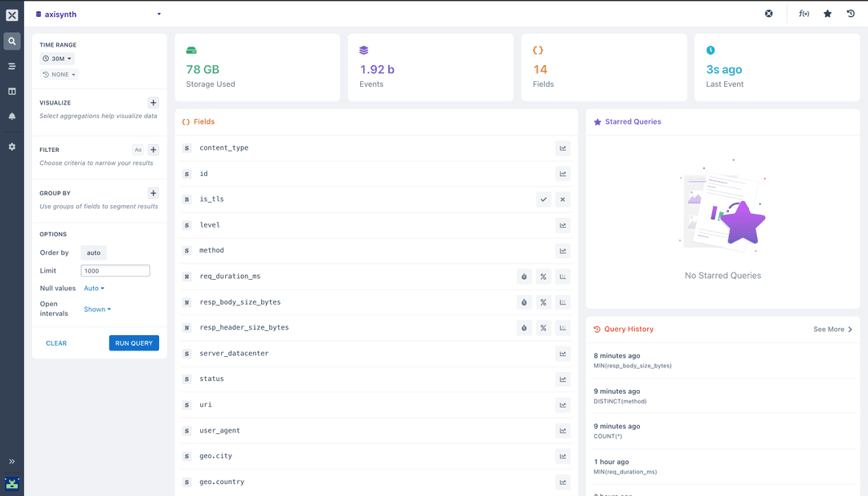This screenshot has width=868, height=496.
Task: Open the starred queries panel via the star icon
Action: 828,13
